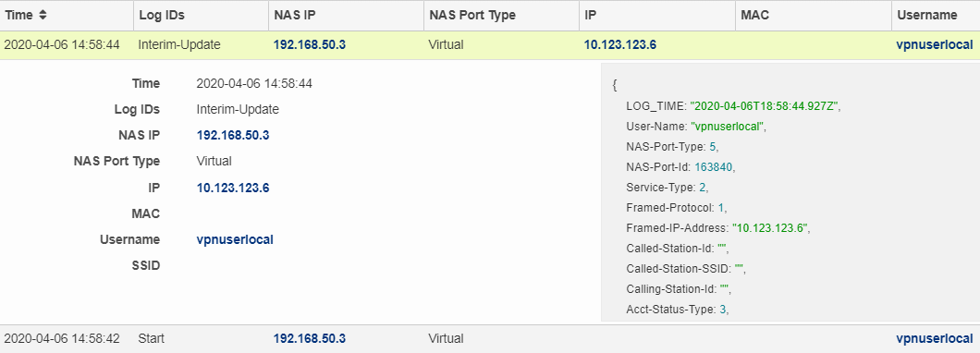Click vpnuserlocal in the Start row
980x353 pixels.
(x=935, y=338)
